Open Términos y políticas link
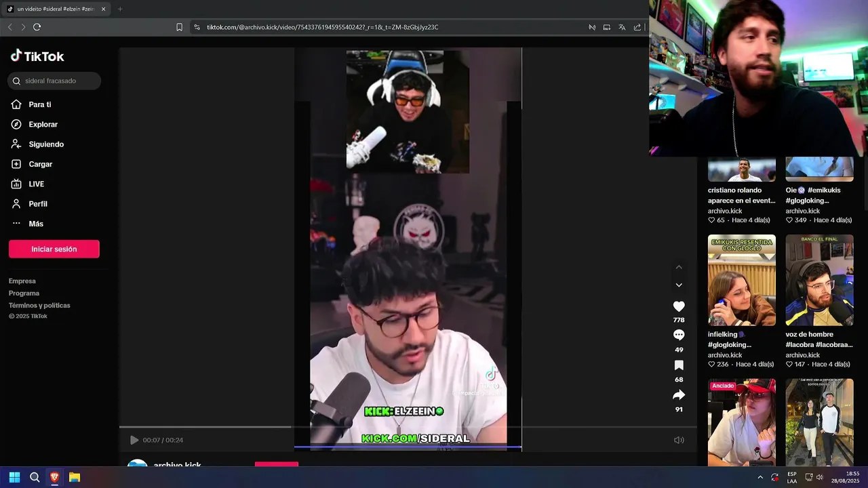The width and height of the screenshot is (868, 488). point(39,305)
